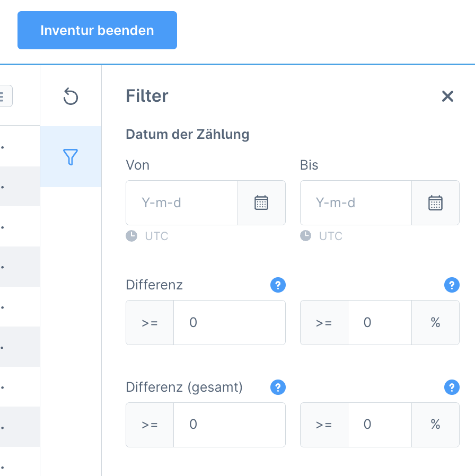
Task: Click the Von date input field
Action: click(181, 202)
